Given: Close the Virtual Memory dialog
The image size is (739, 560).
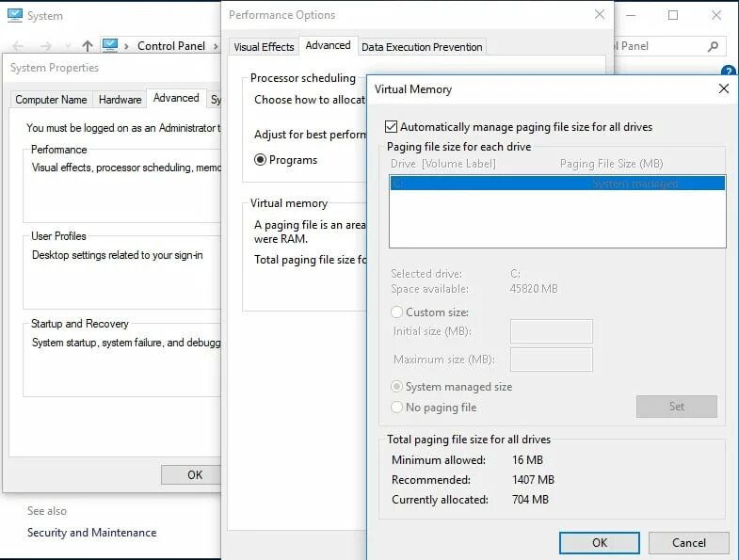Looking at the screenshot, I should coord(724,88).
